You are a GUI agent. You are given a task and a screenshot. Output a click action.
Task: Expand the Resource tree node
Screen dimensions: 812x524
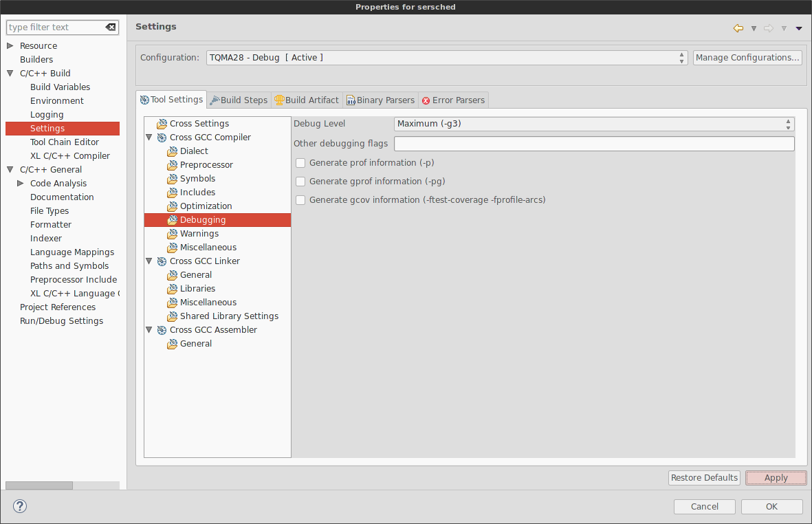(10, 45)
